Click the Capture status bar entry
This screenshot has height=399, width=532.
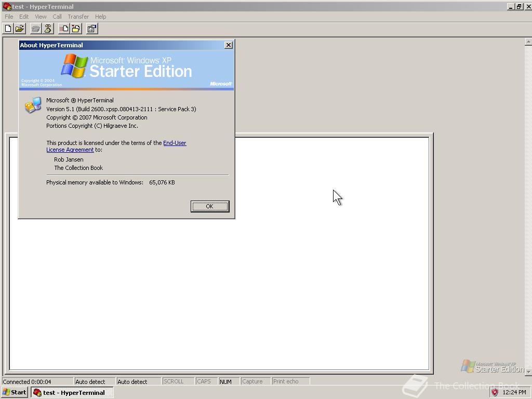[x=256, y=381]
